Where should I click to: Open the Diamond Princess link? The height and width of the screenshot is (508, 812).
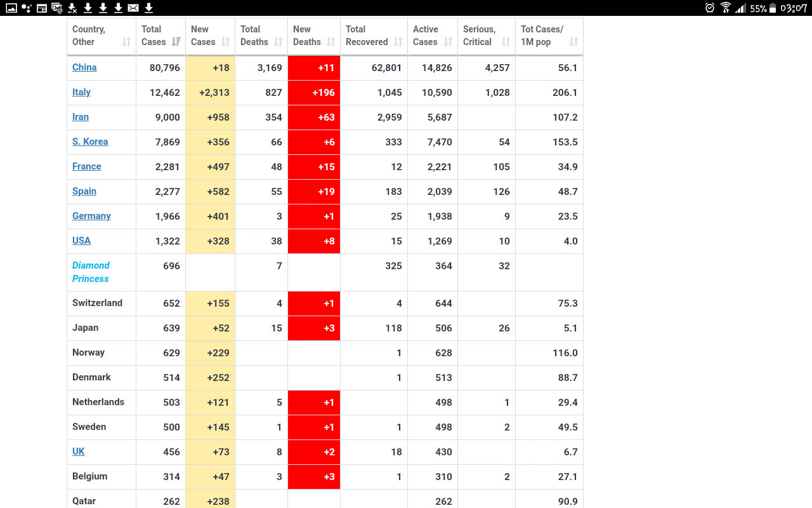click(x=91, y=272)
